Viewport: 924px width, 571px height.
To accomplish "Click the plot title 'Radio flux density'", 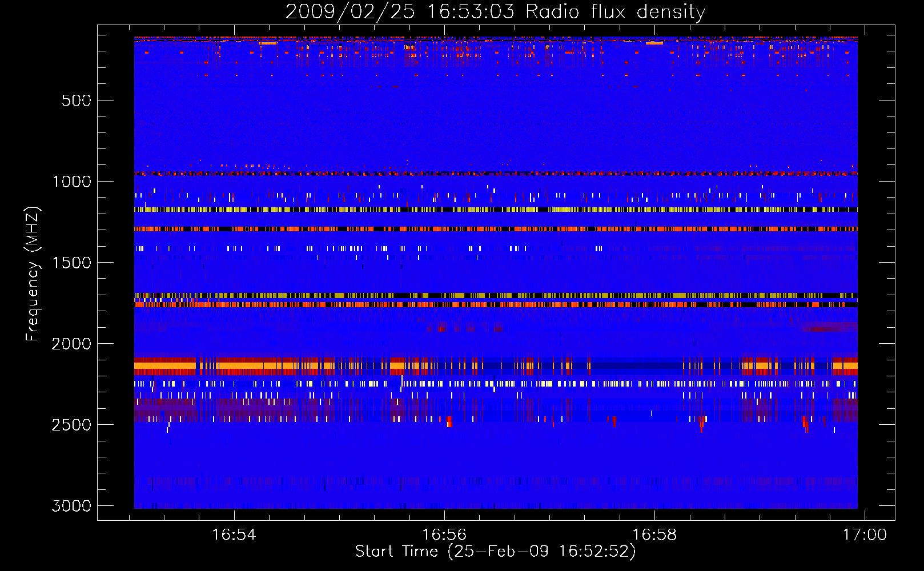I will pyautogui.click(x=615, y=12).
